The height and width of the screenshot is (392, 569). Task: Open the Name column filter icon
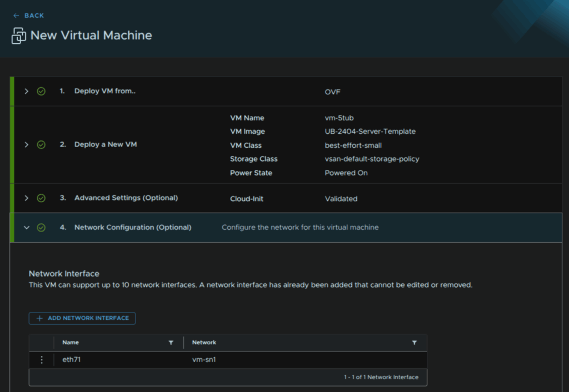click(171, 343)
